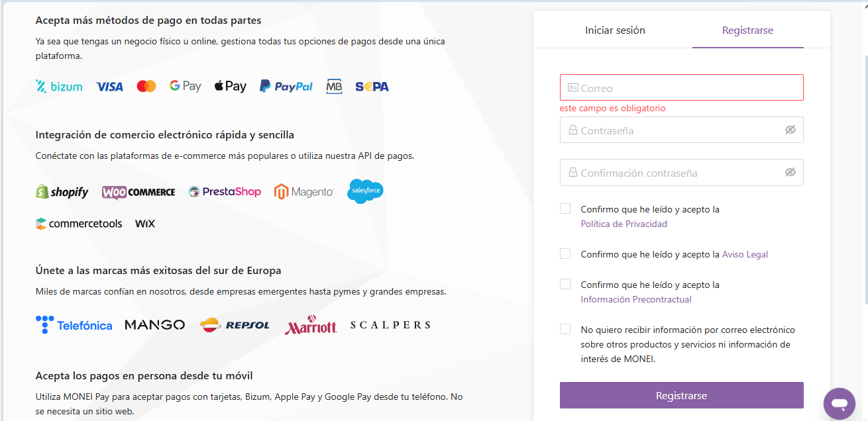Screen dimensions: 868x421
Task: Show password in Contraseña field
Action: click(790, 130)
